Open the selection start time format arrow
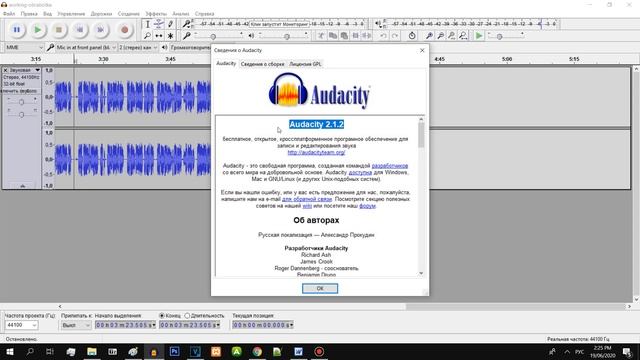640x360 pixels. click(154, 325)
